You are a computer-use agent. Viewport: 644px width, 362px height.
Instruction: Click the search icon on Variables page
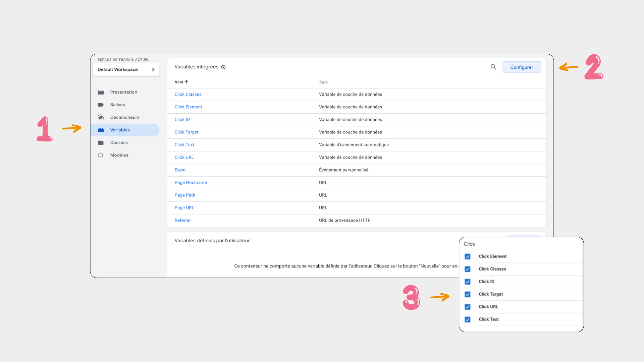click(x=494, y=67)
